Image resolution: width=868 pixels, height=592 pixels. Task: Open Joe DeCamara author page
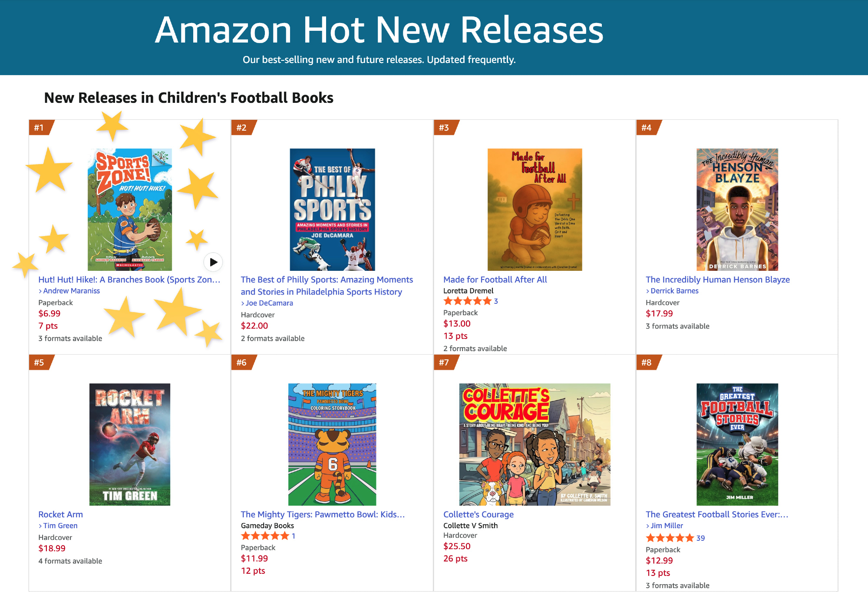point(269,303)
